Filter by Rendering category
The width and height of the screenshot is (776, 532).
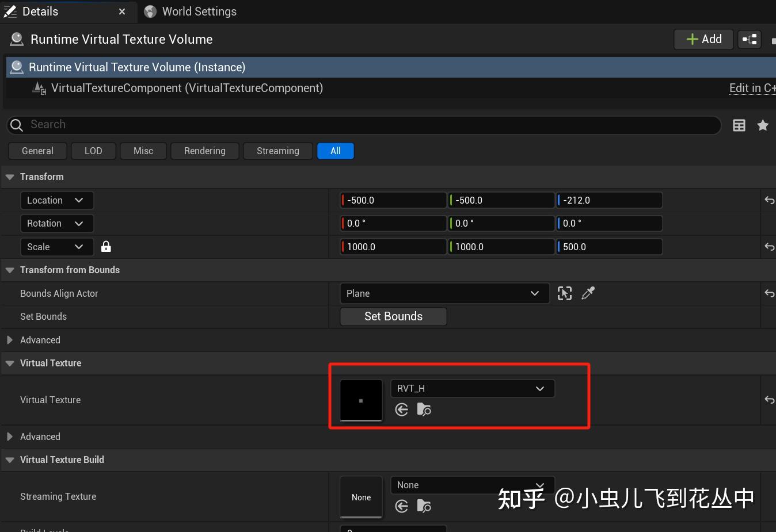[x=205, y=151]
